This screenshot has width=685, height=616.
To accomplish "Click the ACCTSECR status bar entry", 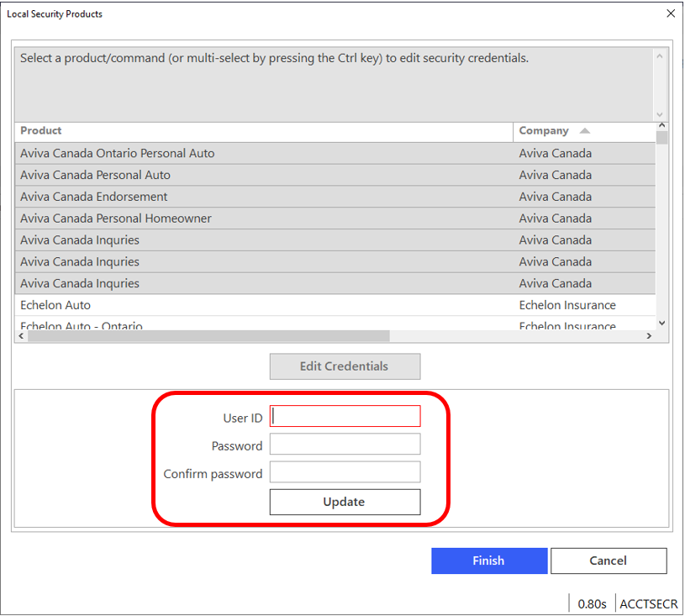I will coord(649,603).
